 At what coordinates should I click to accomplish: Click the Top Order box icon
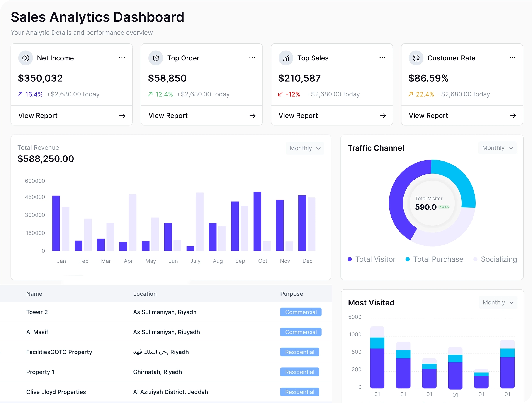pos(156,58)
